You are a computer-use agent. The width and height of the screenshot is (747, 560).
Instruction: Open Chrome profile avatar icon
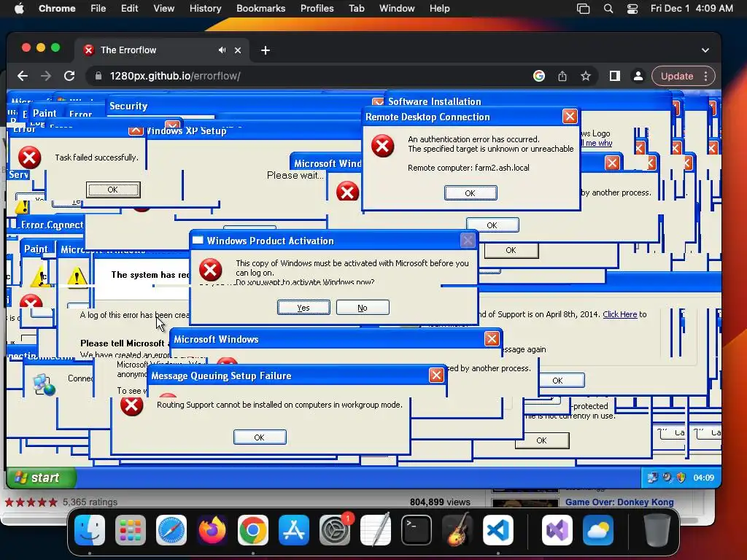click(x=638, y=76)
